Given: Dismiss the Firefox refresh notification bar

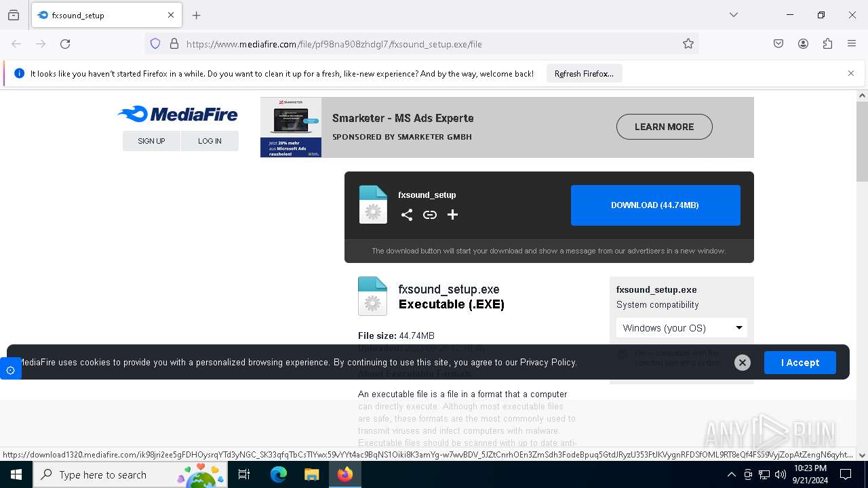Looking at the screenshot, I should [851, 73].
